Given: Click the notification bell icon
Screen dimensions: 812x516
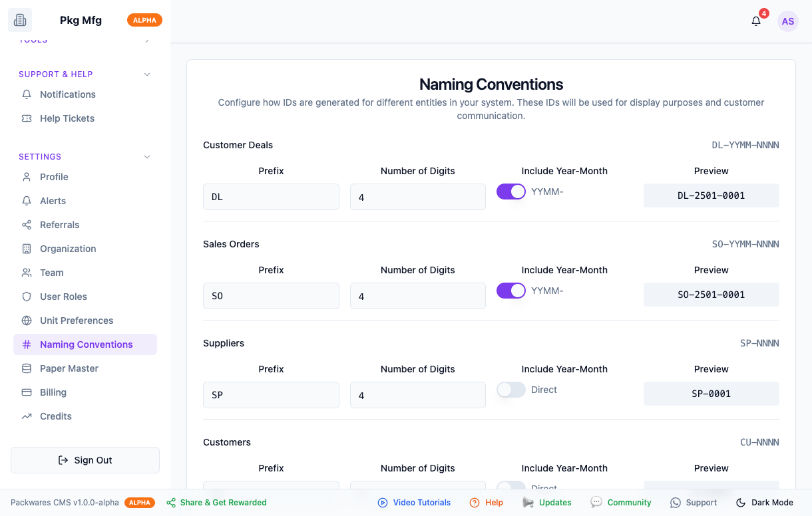Looking at the screenshot, I should coord(756,21).
